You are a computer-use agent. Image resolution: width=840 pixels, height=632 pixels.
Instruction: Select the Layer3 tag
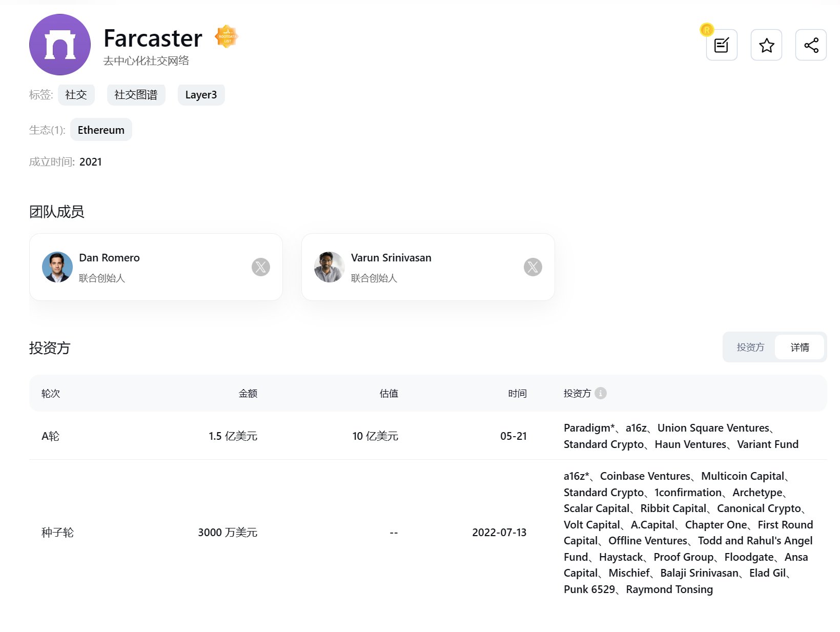(x=201, y=95)
